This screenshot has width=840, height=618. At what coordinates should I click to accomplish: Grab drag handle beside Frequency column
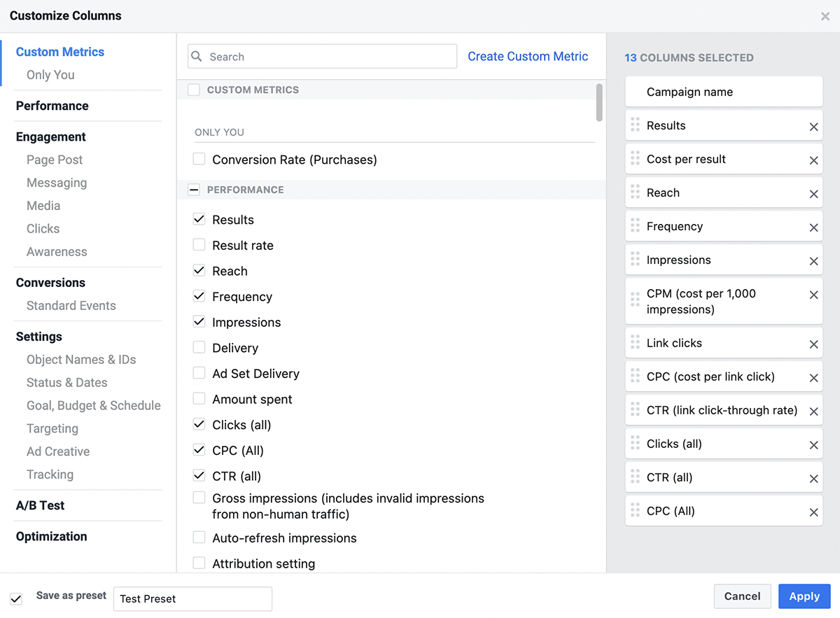point(635,225)
